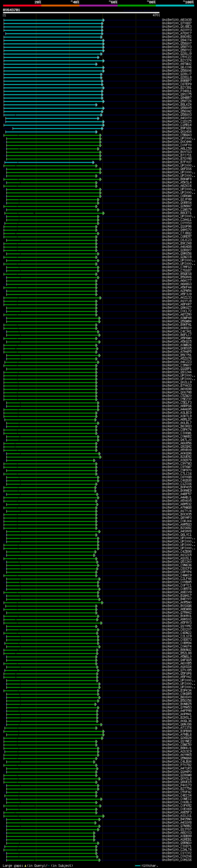
Task: Click the text UniRef100_B4S5N0
Action: [177, 819]
